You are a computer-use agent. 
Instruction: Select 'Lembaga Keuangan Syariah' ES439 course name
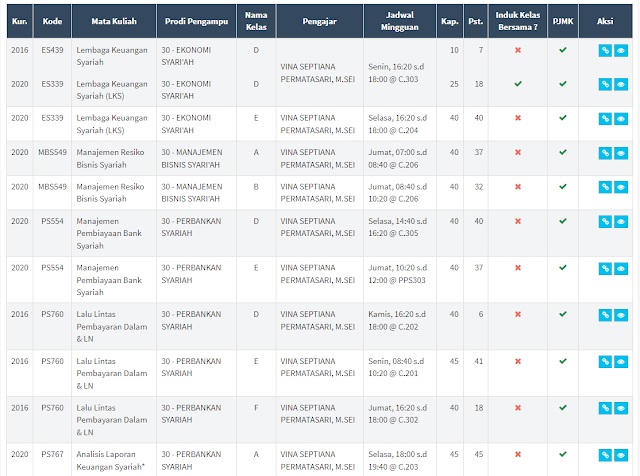point(112,56)
